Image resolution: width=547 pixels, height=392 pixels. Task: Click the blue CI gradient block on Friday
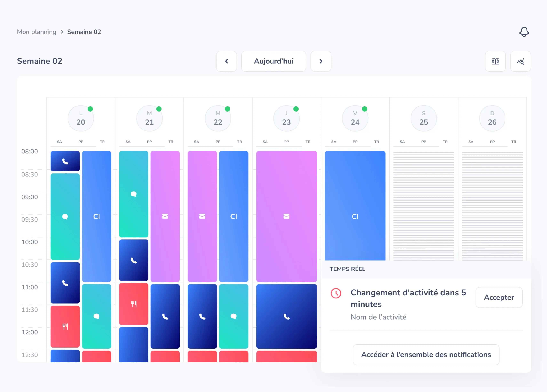[355, 216]
